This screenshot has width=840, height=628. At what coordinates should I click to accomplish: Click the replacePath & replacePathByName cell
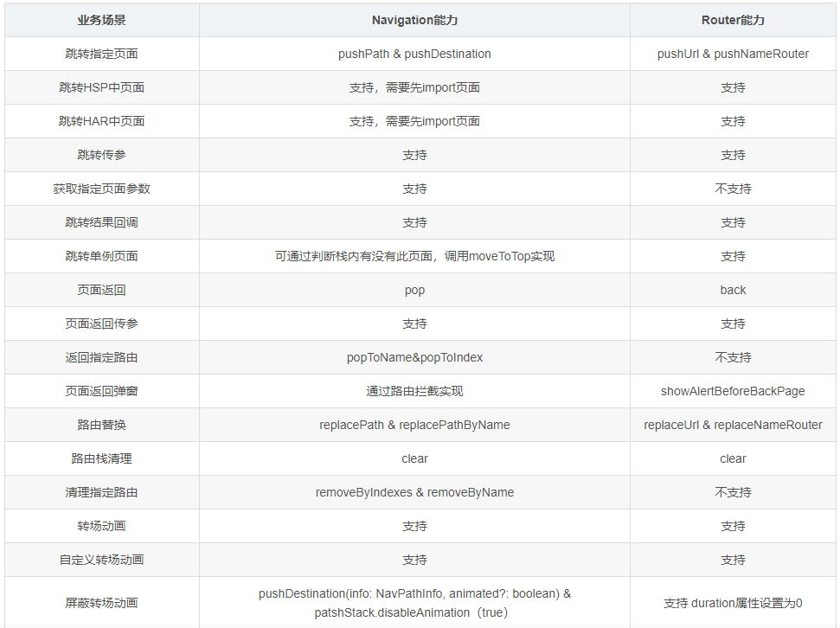[x=414, y=425]
